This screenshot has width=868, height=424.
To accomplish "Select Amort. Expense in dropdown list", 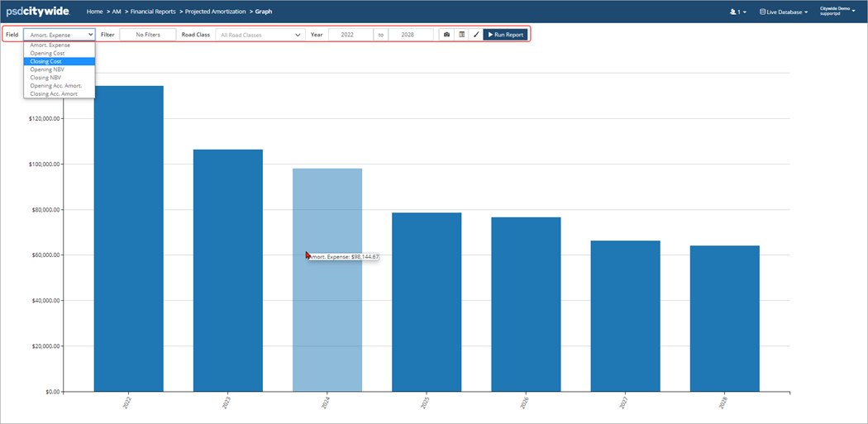I will pyautogui.click(x=60, y=45).
